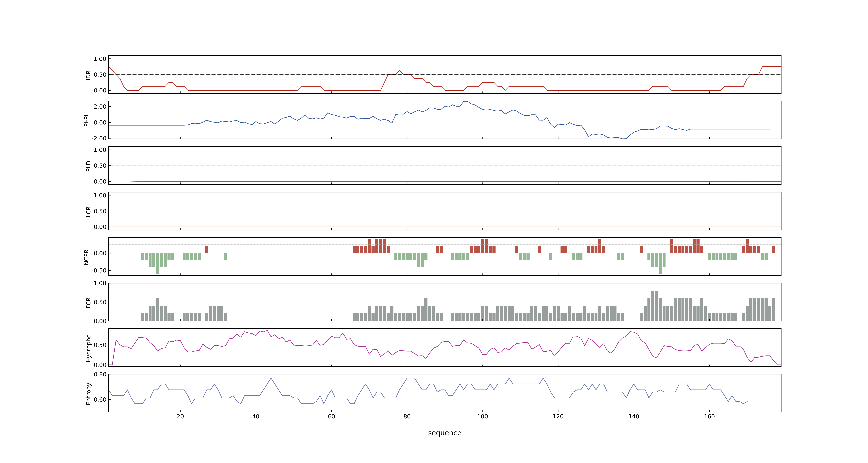The height and width of the screenshot is (463, 868).
Task: Click x-axis tick label 100
Action: point(482,416)
